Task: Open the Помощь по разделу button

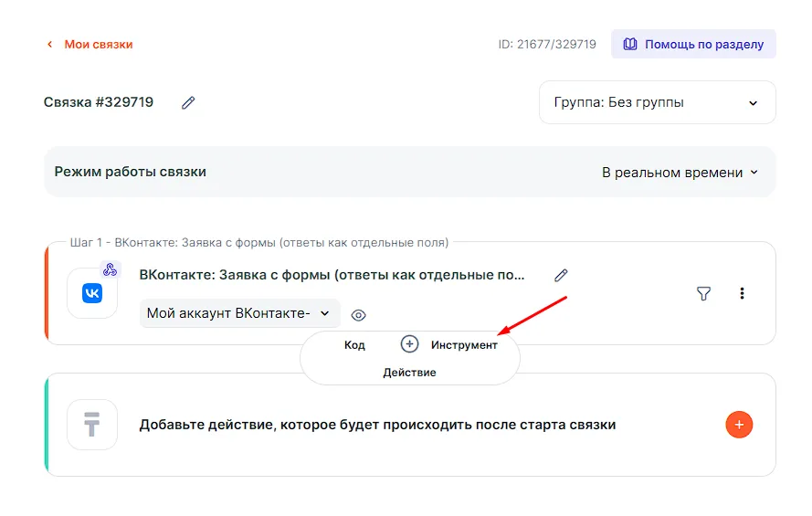Action: click(693, 44)
